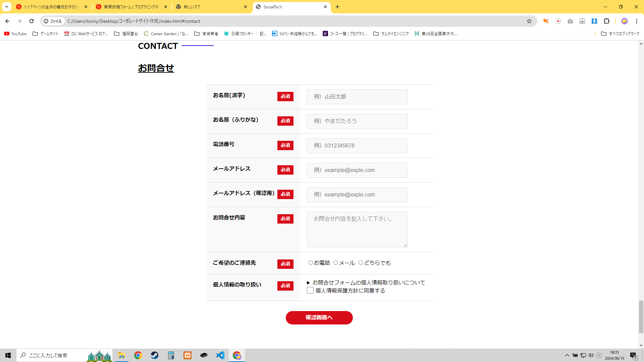Bookmark this page with star icon
This screenshot has height=362, width=644.
pyautogui.click(x=529, y=21)
